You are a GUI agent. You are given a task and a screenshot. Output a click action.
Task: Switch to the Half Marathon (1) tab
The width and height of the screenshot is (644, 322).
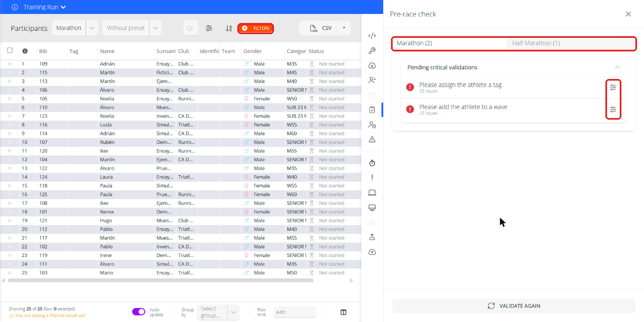(x=571, y=43)
